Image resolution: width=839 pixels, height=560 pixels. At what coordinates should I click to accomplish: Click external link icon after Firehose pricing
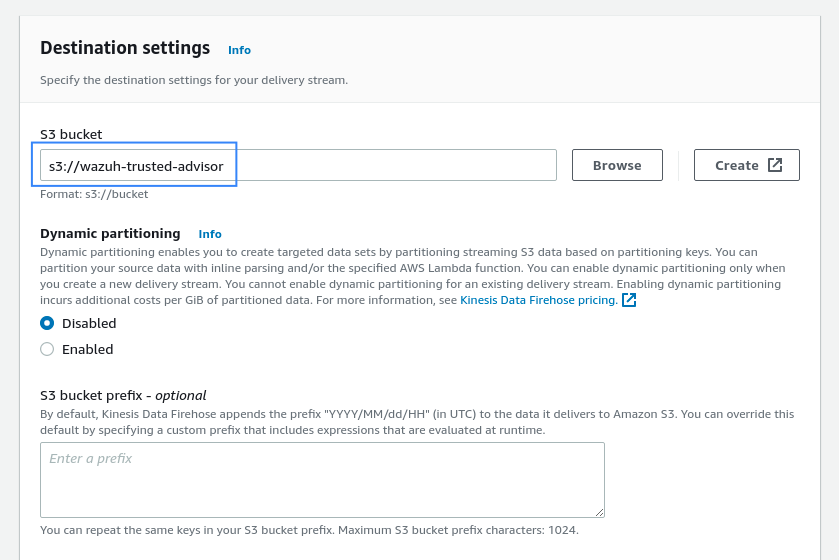tap(629, 300)
